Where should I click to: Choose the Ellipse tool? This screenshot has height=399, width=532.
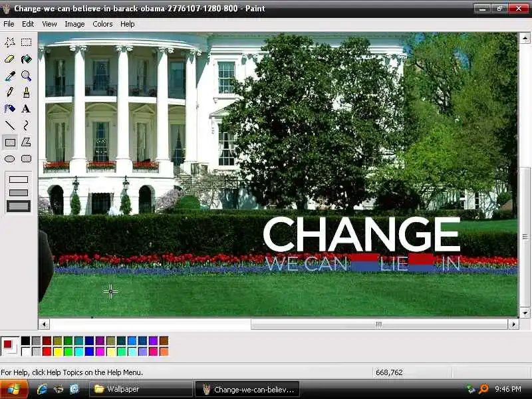[10, 158]
